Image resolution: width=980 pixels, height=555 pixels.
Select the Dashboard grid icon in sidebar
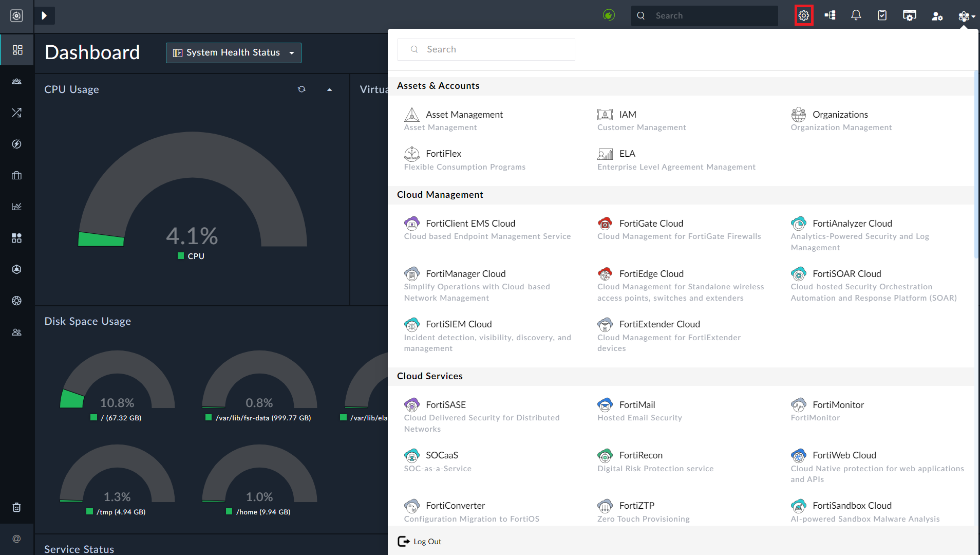coord(16,50)
